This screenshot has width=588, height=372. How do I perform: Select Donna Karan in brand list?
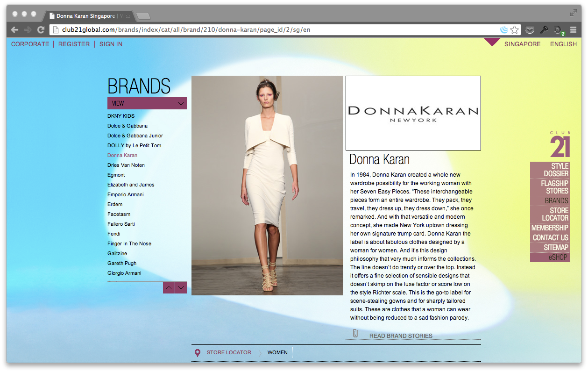(122, 155)
